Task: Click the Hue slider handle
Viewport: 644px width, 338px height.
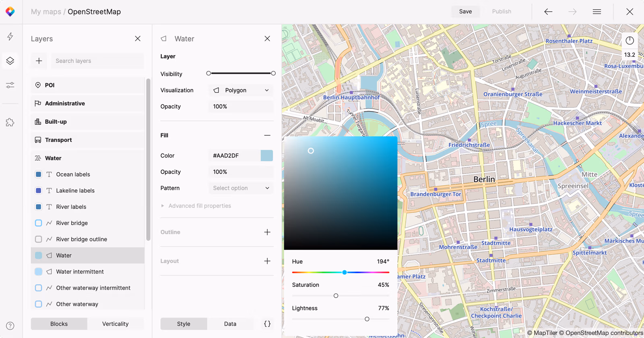Action: pyautogui.click(x=345, y=272)
